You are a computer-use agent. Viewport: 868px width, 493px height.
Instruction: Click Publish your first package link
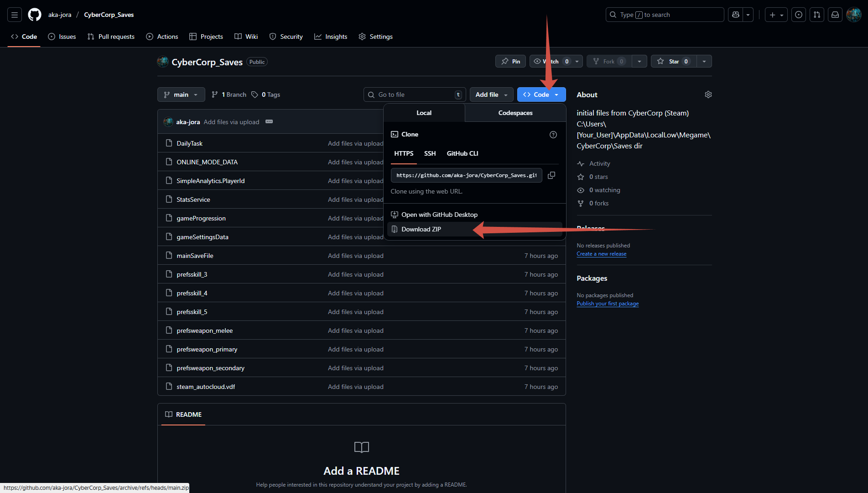click(x=608, y=304)
